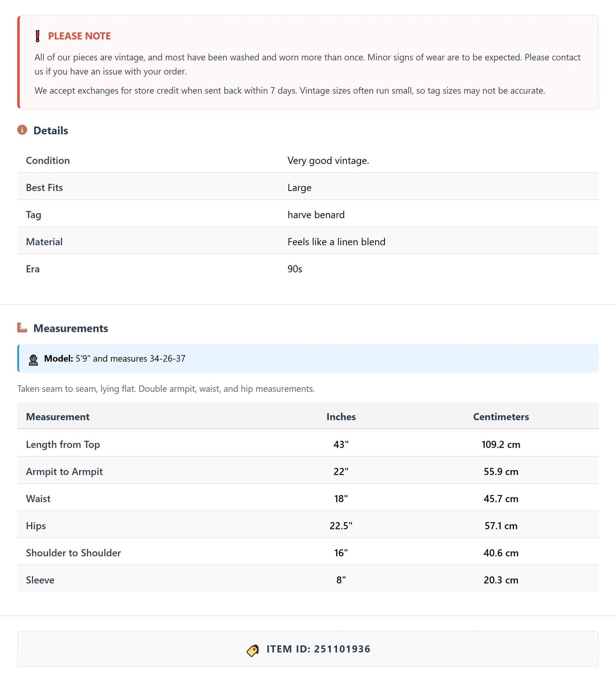The image size is (616, 682).
Task: Click the 'harve benard' tag value
Action: coord(316,215)
